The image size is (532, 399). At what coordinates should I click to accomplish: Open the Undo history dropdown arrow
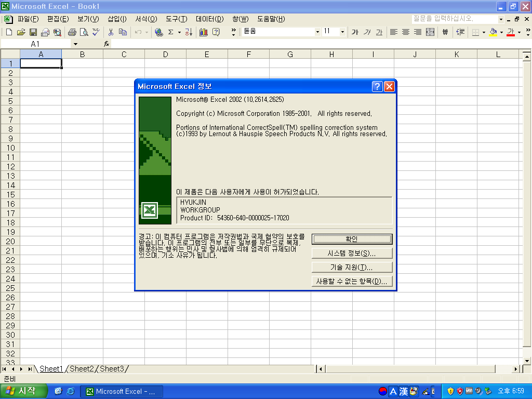[147, 32]
